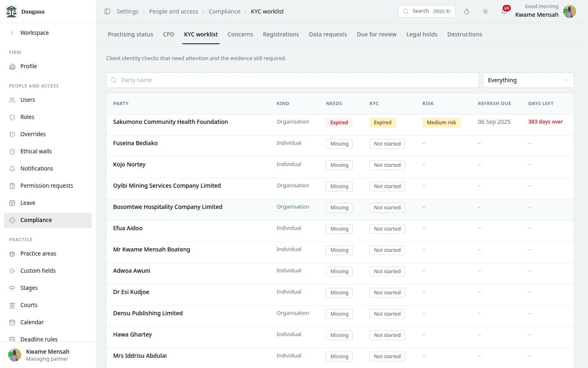Open Hawa Ghartey party
The height and width of the screenshot is (368, 588).
(x=132, y=334)
